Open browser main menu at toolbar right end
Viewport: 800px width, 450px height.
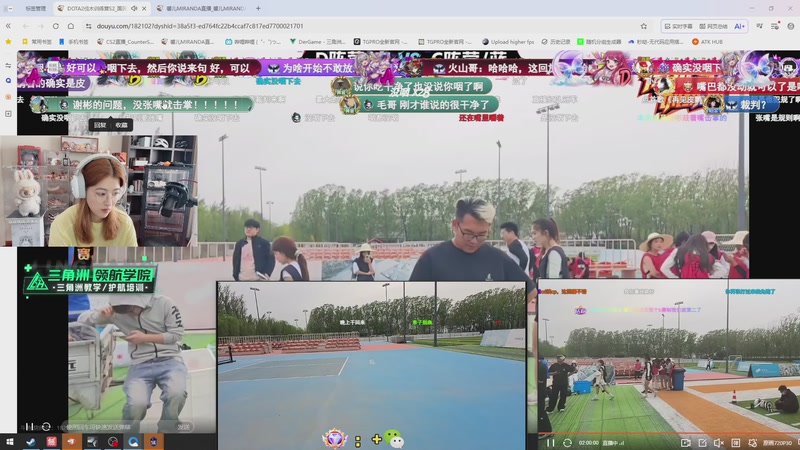[x=790, y=26]
